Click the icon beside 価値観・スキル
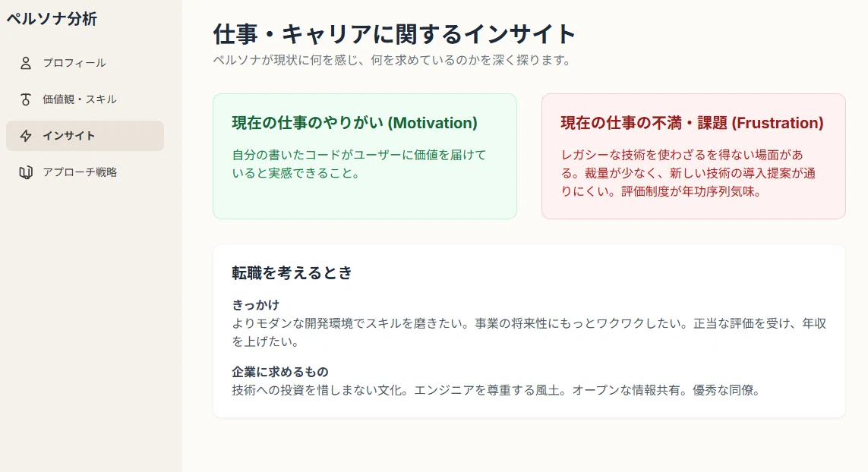The image size is (868, 472). (x=26, y=99)
